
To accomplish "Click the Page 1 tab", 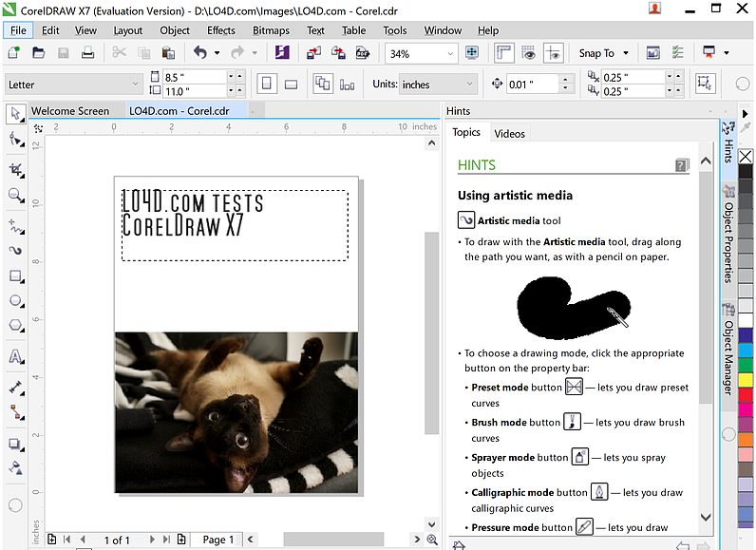I will click(217, 540).
